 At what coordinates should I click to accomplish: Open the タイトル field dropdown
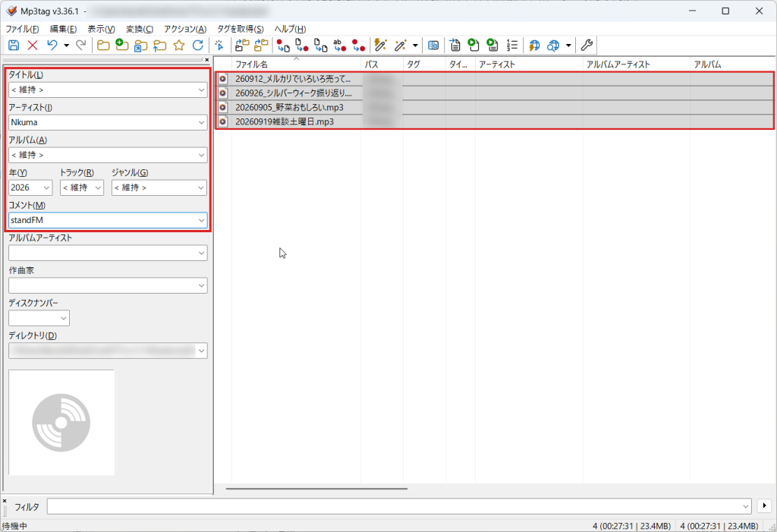(201, 90)
